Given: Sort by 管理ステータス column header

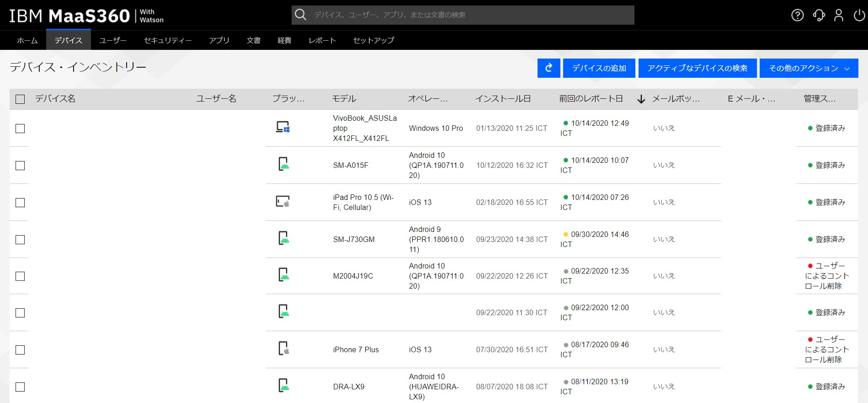Looking at the screenshot, I should tap(820, 99).
